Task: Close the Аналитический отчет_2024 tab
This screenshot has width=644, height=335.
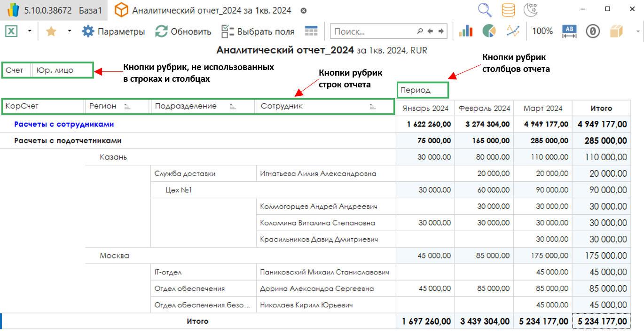Action: pos(303,10)
